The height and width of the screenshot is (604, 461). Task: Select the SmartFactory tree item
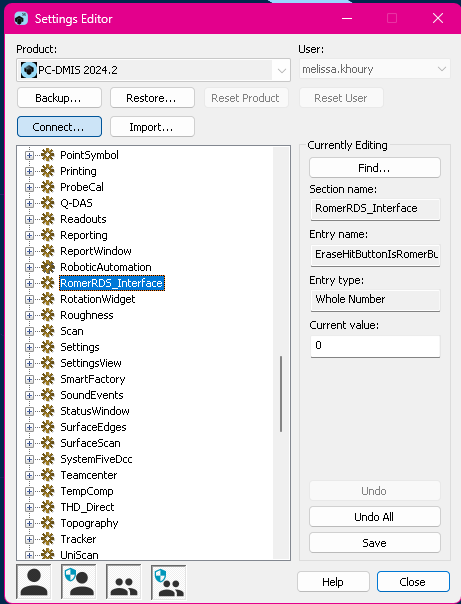[93, 379]
